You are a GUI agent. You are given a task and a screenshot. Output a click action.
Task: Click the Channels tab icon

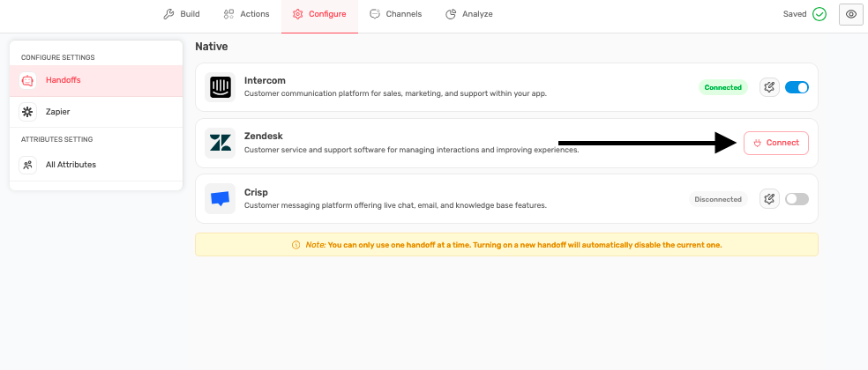tap(375, 14)
